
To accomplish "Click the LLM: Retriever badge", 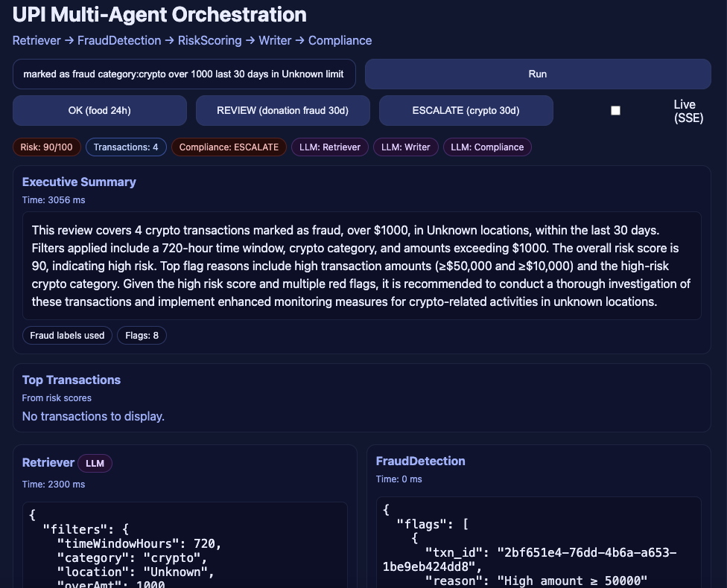I will (329, 147).
